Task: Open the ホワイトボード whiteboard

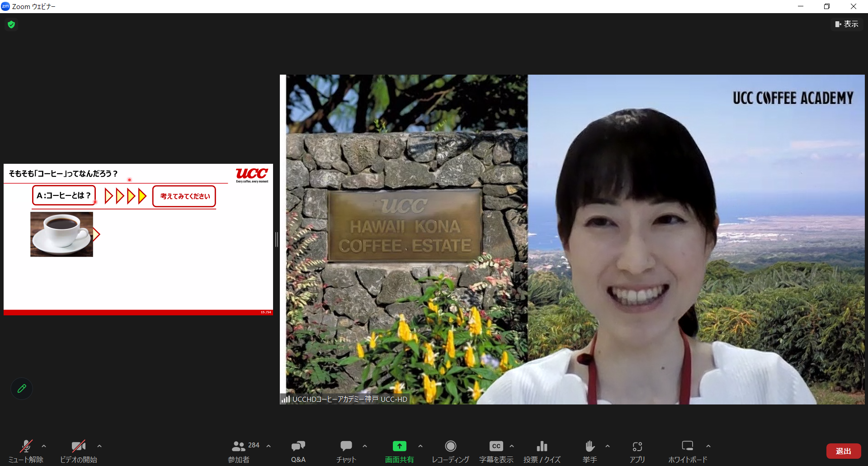Action: coord(688,452)
